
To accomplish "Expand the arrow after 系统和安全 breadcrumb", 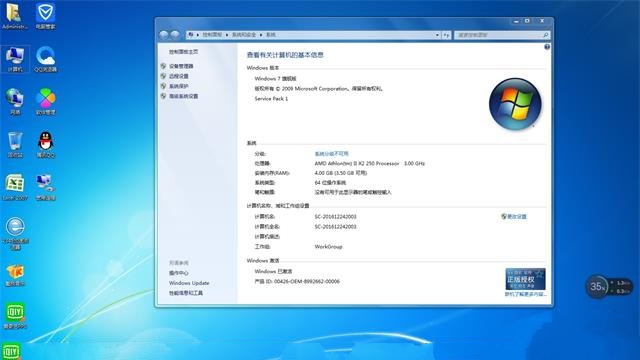I will pos(261,35).
